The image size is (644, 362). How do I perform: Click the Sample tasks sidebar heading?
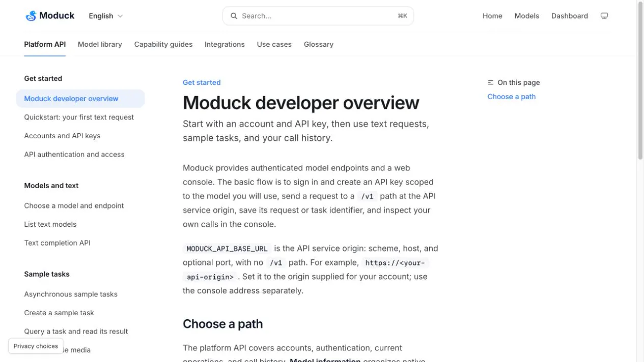click(x=47, y=274)
